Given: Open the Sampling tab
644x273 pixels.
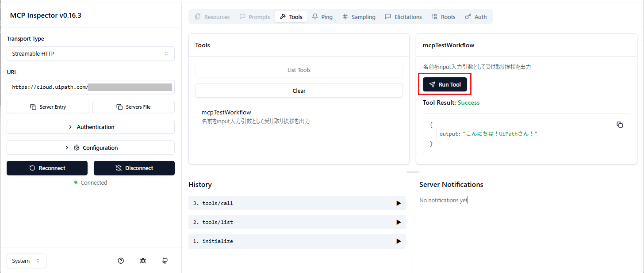Looking at the screenshot, I should click(x=359, y=17).
